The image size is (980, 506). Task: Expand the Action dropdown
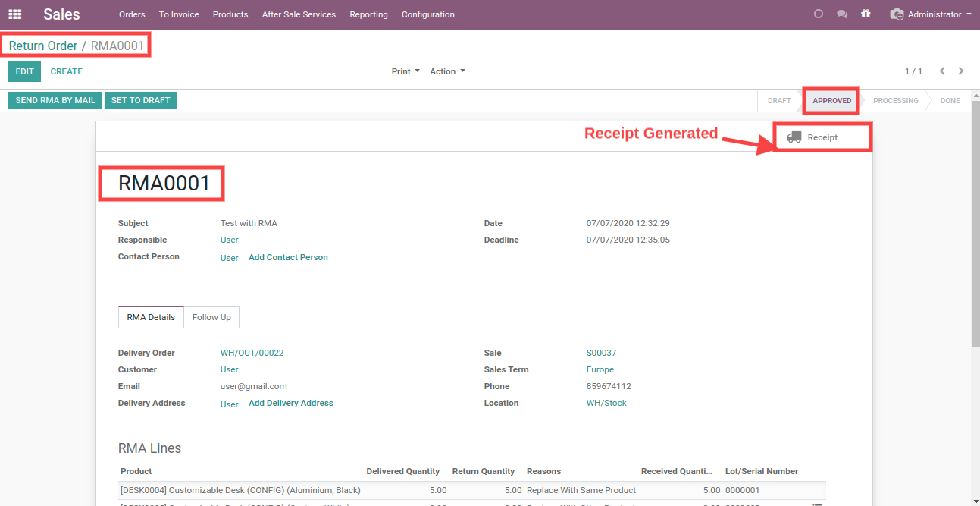pos(447,71)
